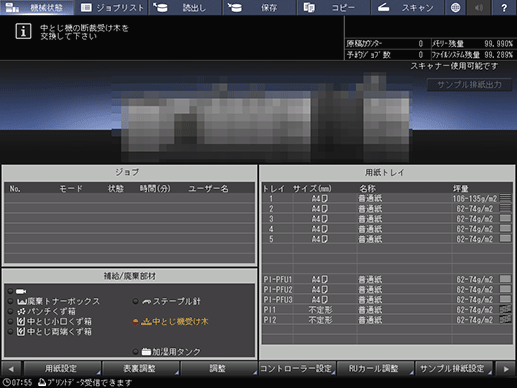Click the ファイルシステム残量 99.289% value
This screenshot has height=388, width=517.
(498, 55)
